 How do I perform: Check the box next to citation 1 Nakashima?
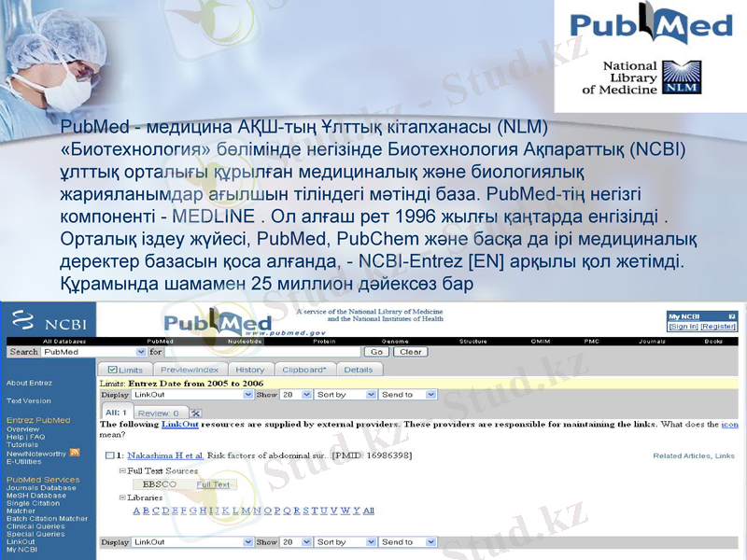point(109,455)
